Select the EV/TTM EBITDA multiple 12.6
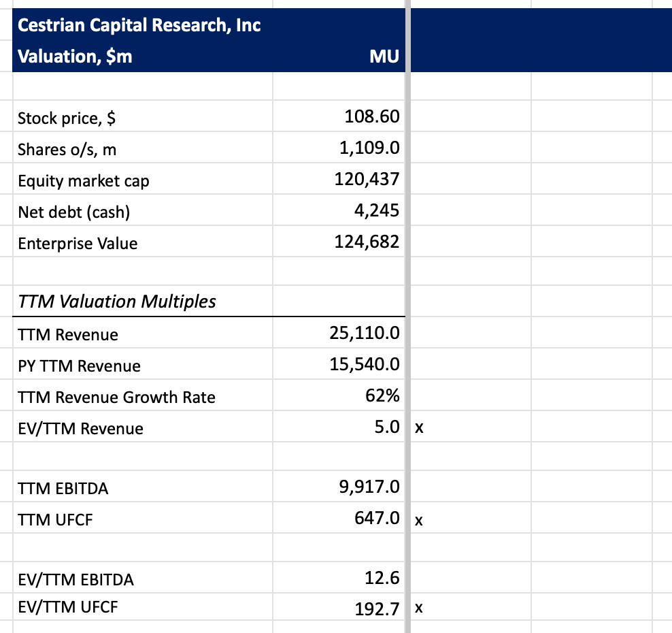The height and width of the screenshot is (633, 672). [x=383, y=579]
